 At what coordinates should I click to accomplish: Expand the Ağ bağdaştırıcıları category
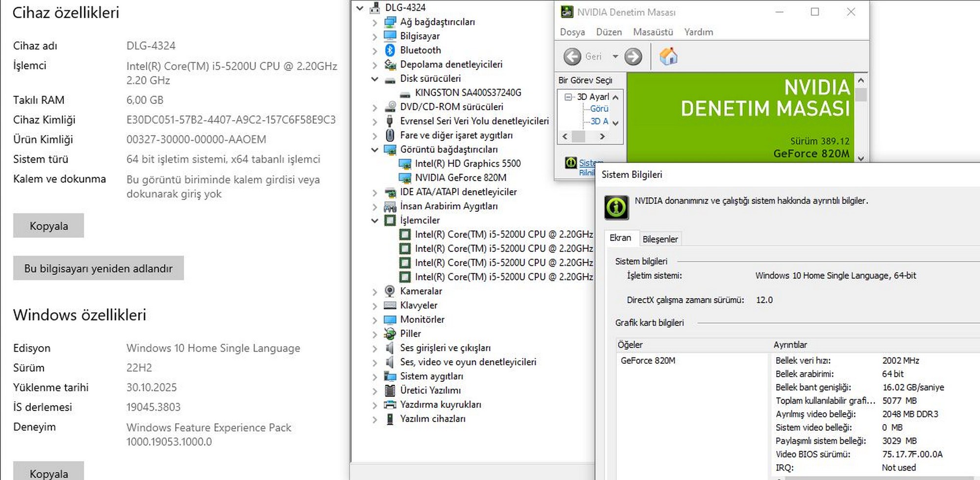point(375,23)
